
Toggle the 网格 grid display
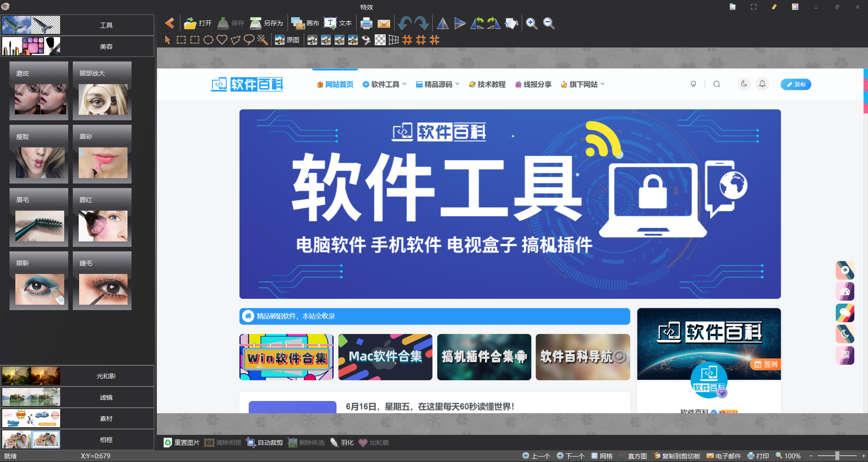pos(601,456)
